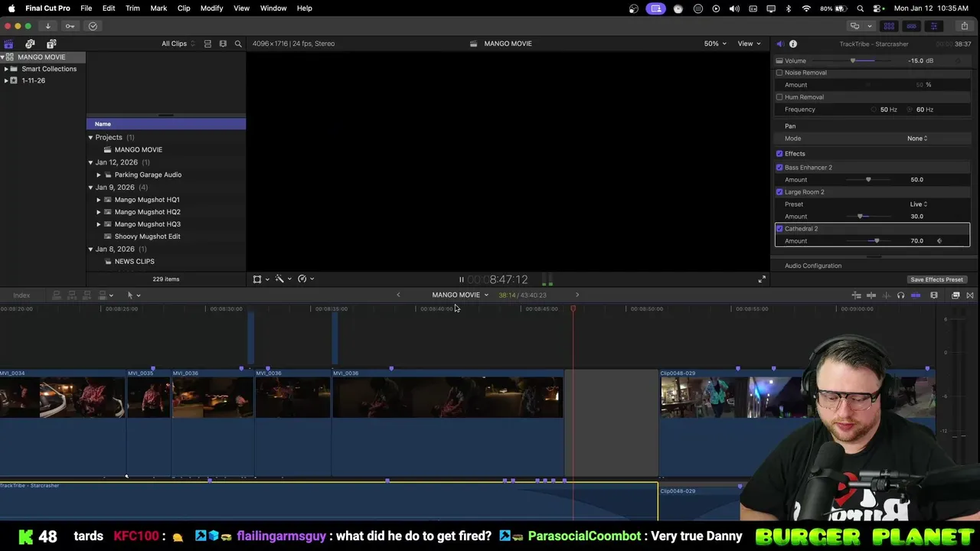980x551 pixels.
Task: Click Save Effects Preset button
Action: tap(936, 280)
